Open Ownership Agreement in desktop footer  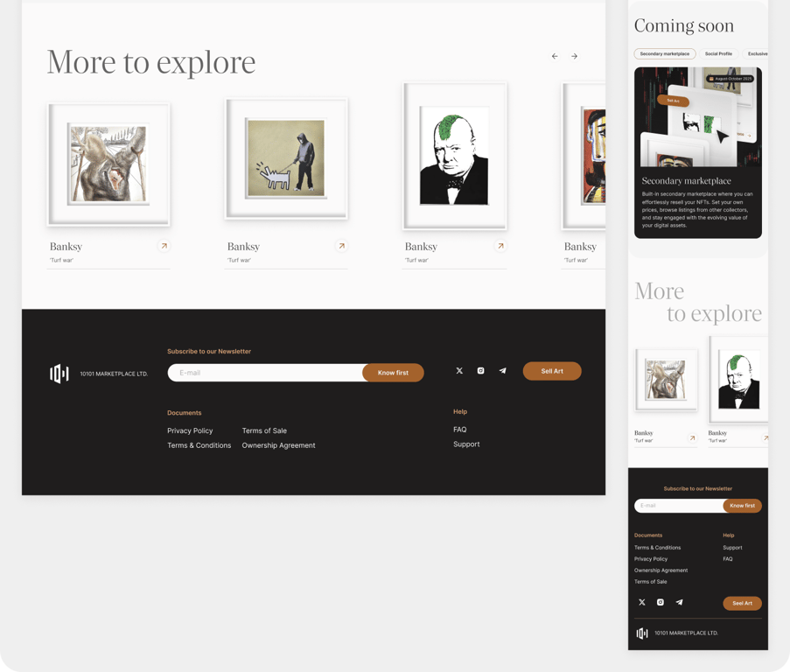278,445
